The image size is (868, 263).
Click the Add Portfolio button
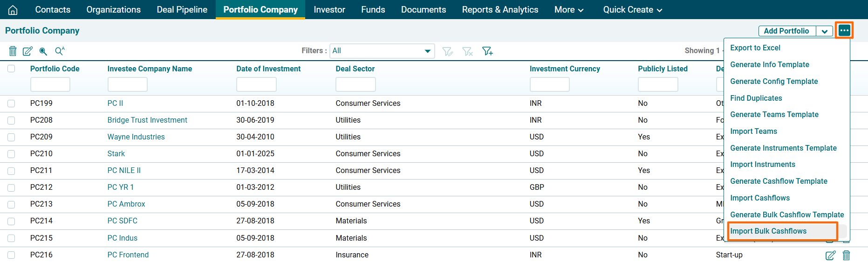pyautogui.click(x=786, y=31)
